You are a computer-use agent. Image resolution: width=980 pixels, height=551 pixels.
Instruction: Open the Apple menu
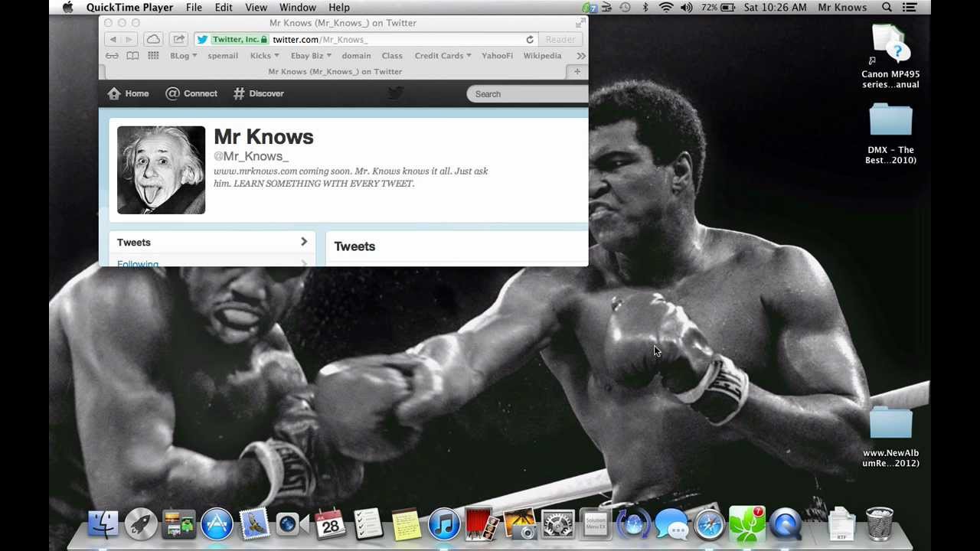68,8
